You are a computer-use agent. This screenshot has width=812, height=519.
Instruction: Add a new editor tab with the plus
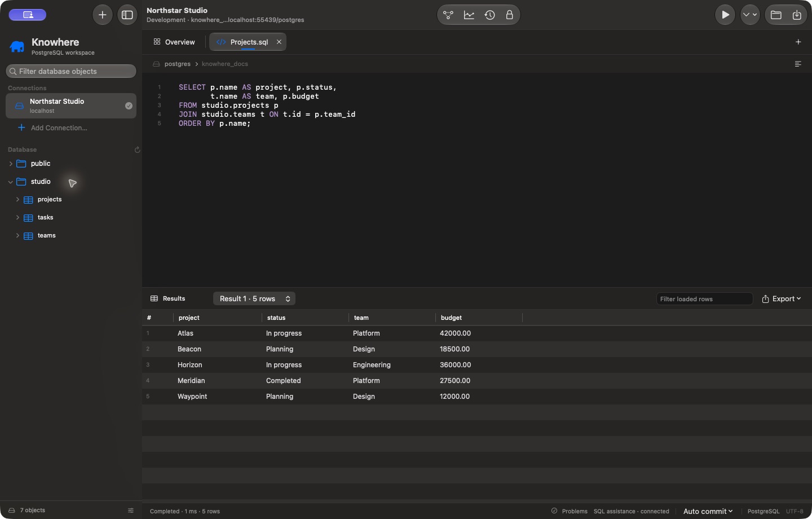click(x=798, y=42)
